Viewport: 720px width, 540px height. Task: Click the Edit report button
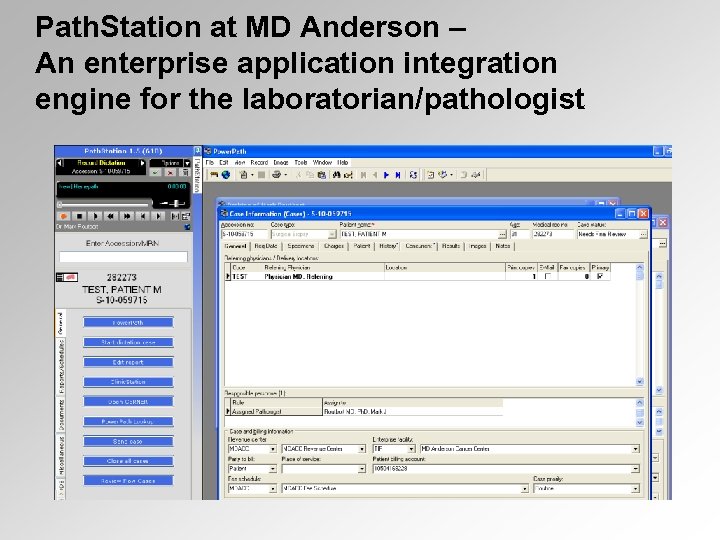click(x=128, y=362)
